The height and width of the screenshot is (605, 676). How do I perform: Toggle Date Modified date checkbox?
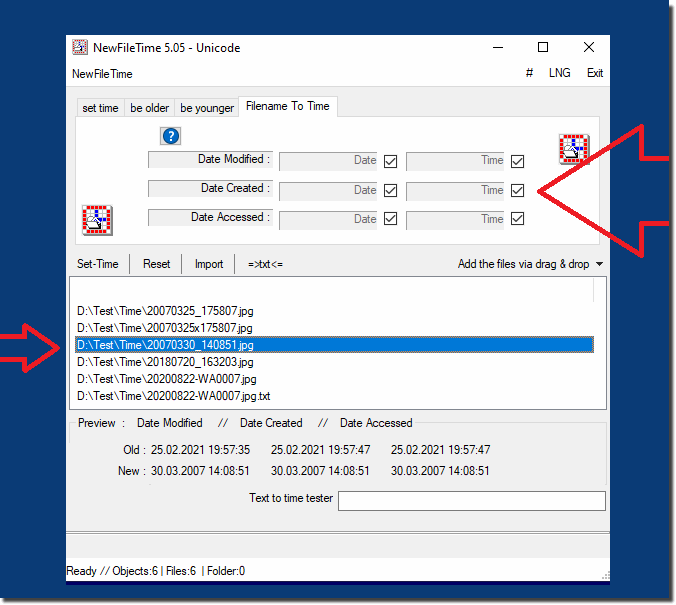391,161
